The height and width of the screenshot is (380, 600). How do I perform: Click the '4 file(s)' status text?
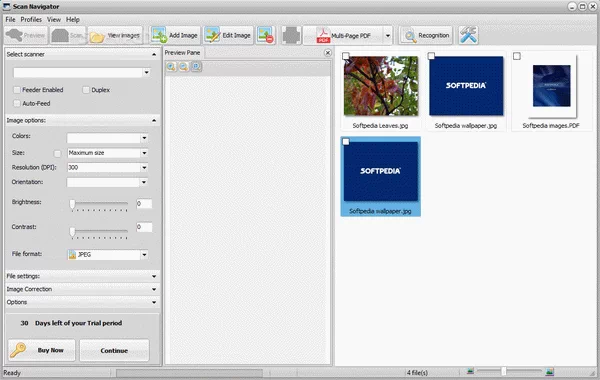(417, 372)
